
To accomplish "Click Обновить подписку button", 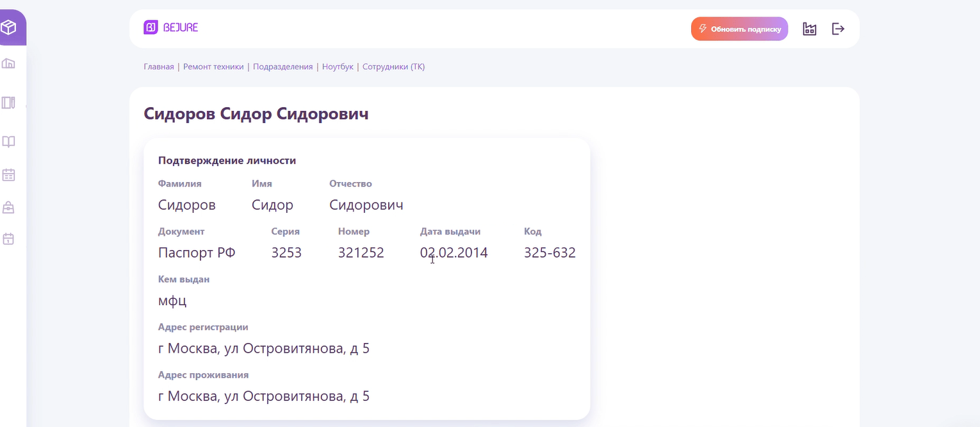I will (739, 29).
